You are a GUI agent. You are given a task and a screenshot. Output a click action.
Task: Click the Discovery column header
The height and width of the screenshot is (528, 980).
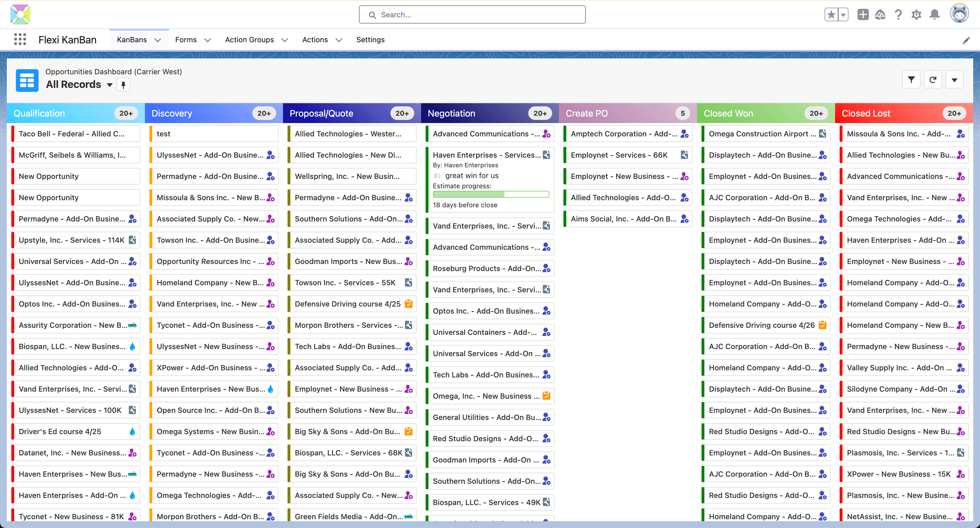(214, 113)
